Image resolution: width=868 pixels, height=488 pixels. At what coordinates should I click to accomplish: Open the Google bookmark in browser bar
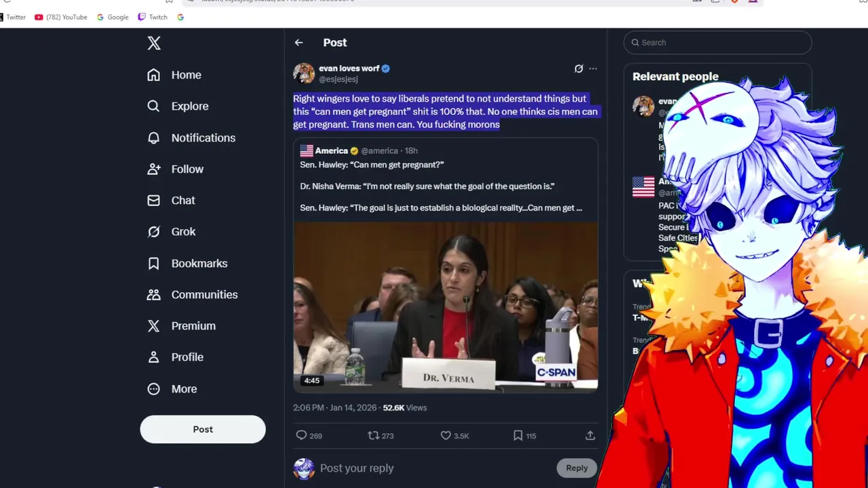[x=113, y=17]
